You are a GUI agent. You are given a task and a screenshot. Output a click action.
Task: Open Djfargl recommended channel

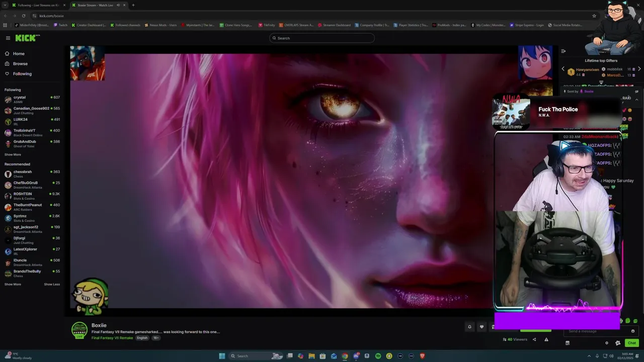click(x=32, y=240)
